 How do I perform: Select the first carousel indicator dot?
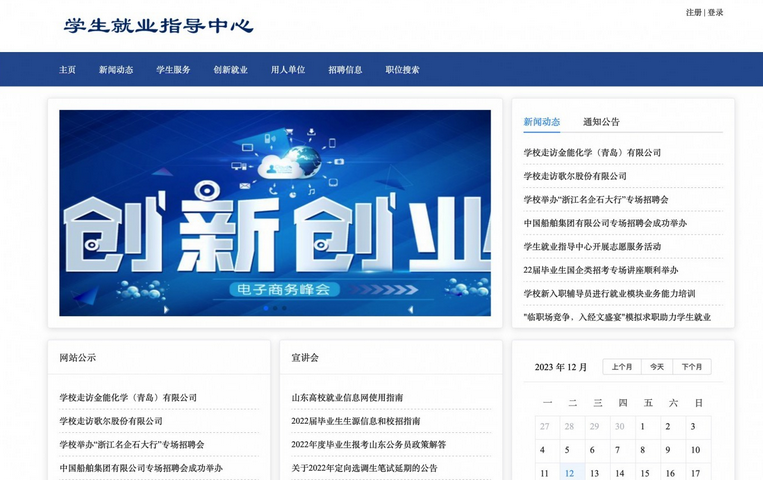click(266, 308)
